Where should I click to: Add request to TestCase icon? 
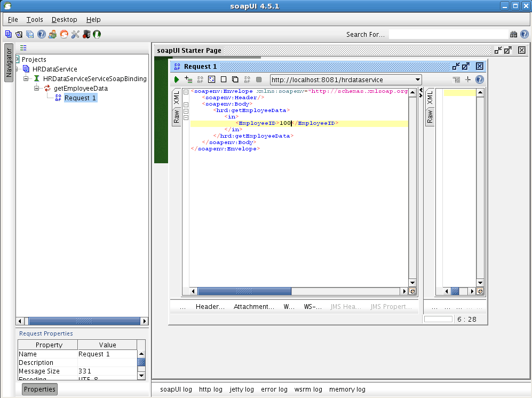pyautogui.click(x=188, y=79)
